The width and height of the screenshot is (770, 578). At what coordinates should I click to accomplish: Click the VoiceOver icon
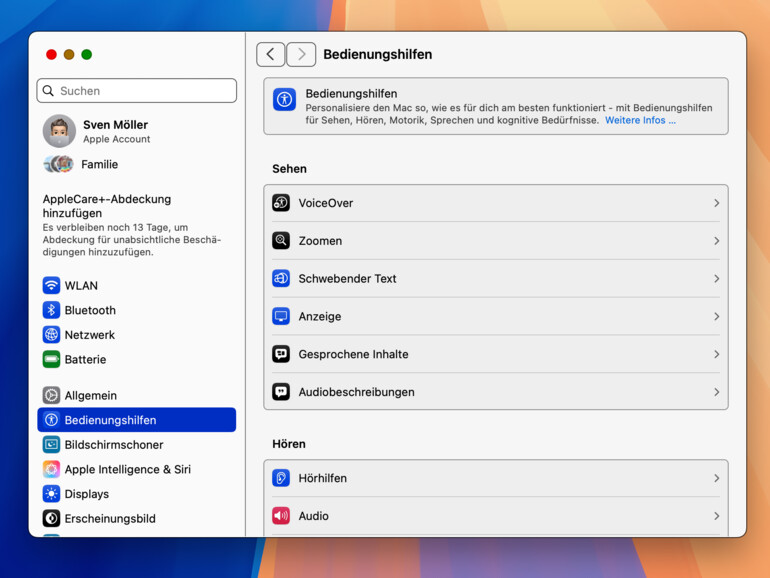[x=281, y=203]
